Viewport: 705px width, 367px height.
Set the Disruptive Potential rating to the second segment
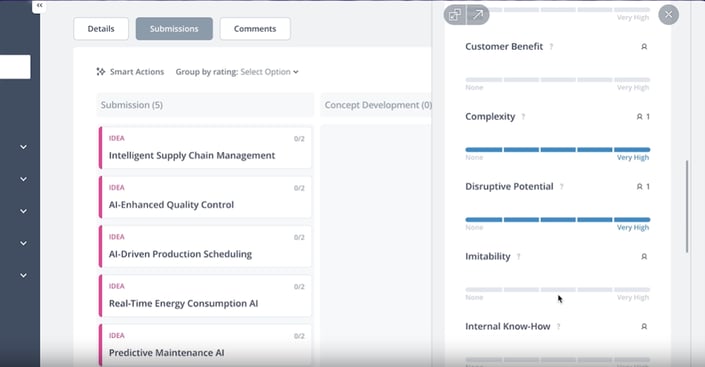(521, 219)
